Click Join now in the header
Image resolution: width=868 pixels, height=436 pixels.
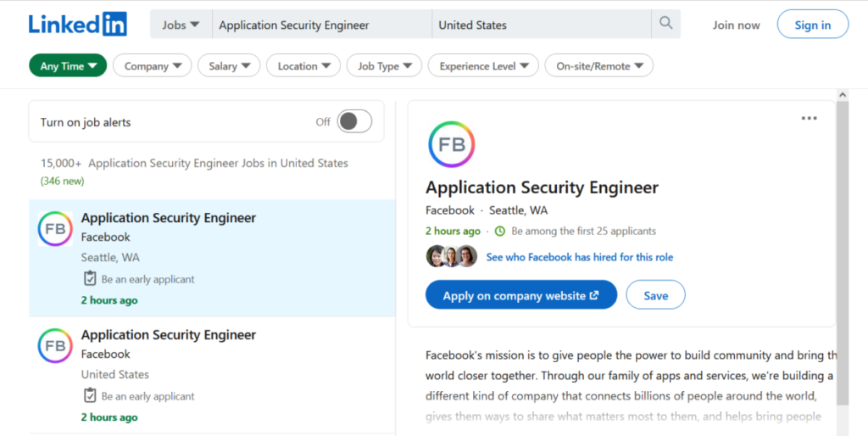coord(736,25)
